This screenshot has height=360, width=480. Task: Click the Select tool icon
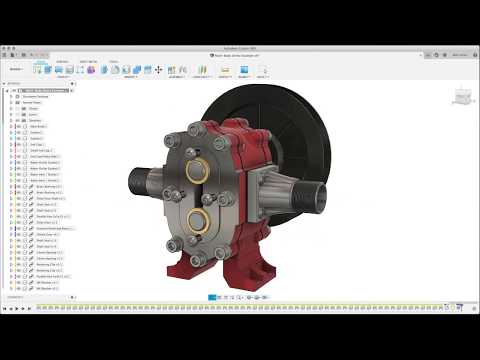pyautogui.click(x=263, y=70)
